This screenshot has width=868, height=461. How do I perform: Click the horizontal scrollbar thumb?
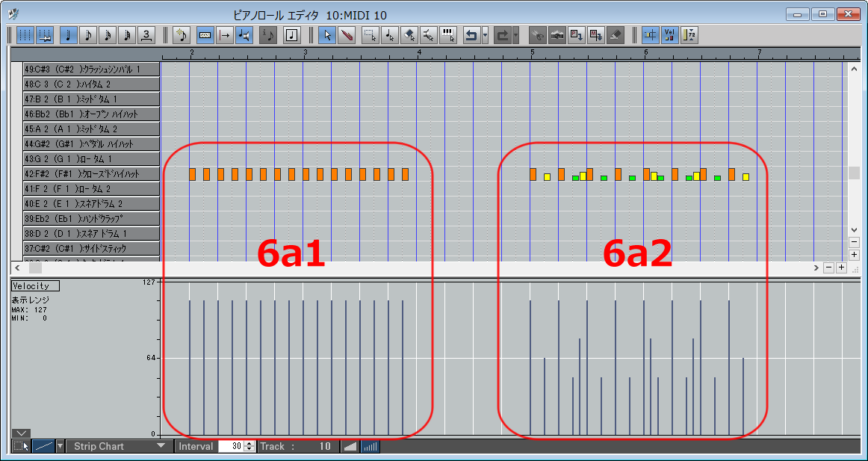coord(35,267)
